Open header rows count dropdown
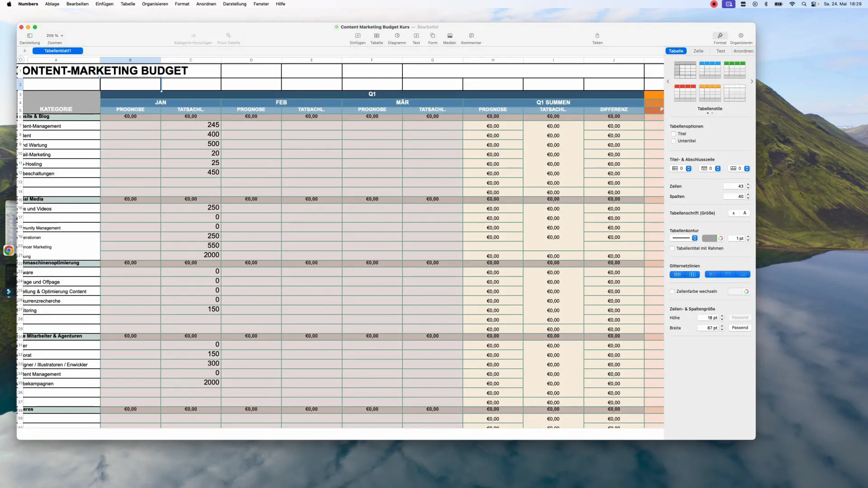The image size is (868, 488). coord(717,169)
